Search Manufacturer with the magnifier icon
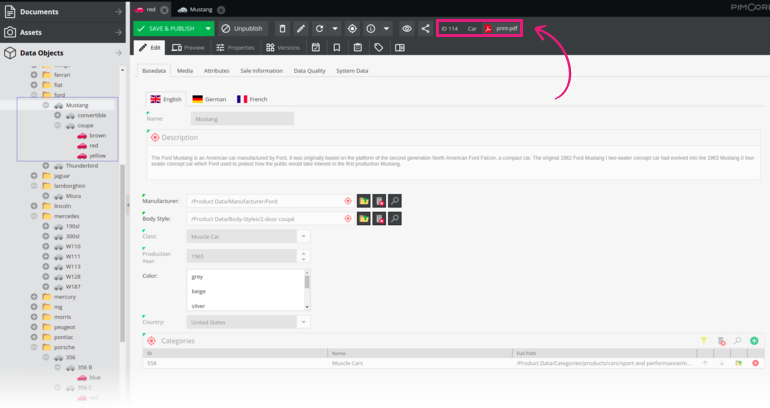Screen dimensions: 770x408 (395, 201)
